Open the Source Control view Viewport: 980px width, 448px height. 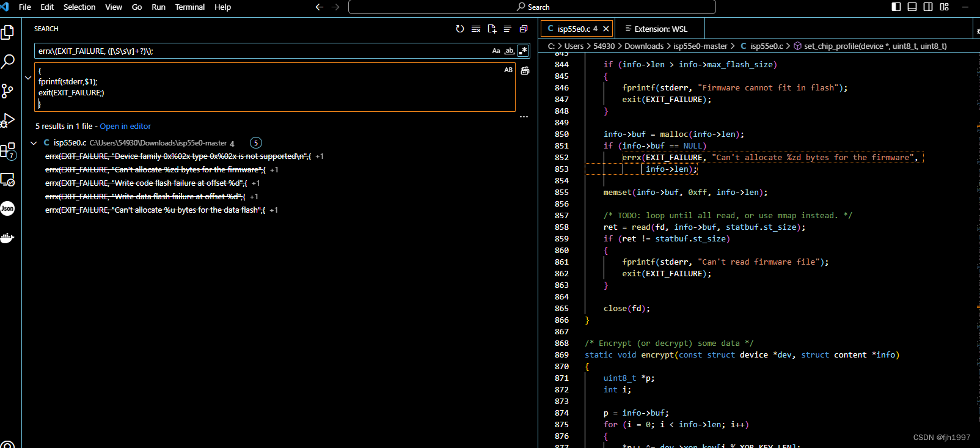pos(8,91)
